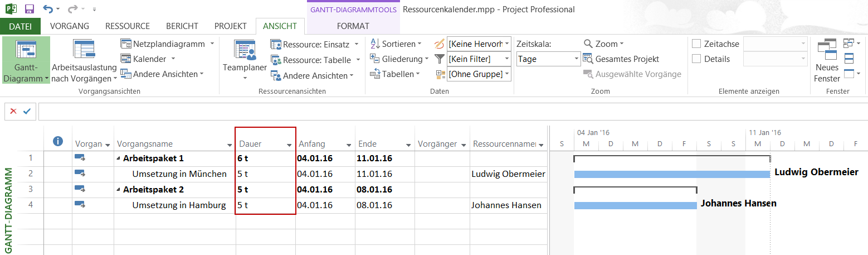Viewport: 868px width, 255px height.
Task: Select the Umsetzung in Hamburg Gantt bar
Action: [635, 205]
